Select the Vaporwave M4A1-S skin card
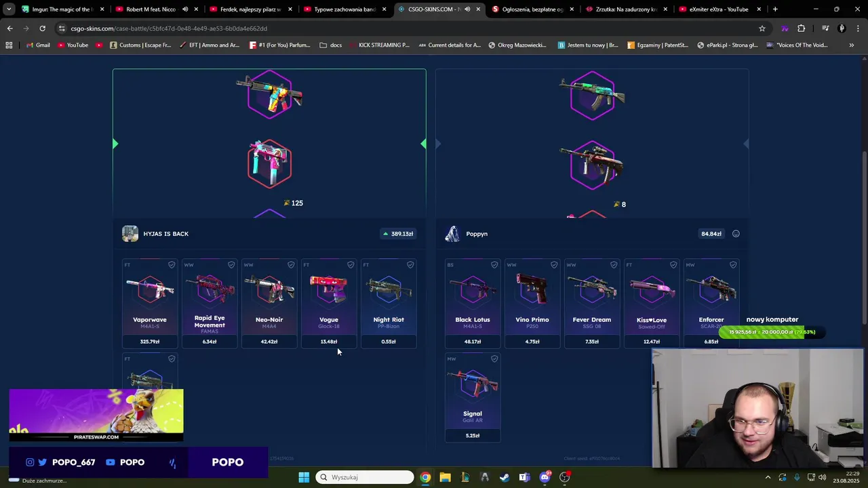The image size is (868, 488). coord(150,304)
